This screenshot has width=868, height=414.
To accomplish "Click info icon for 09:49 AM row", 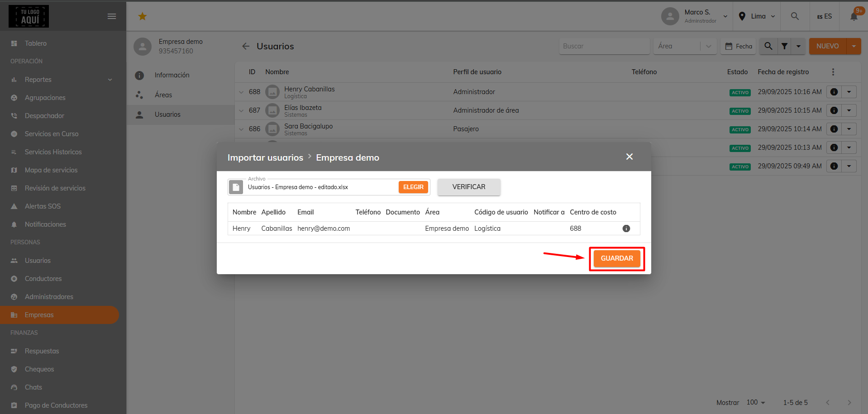I will [x=834, y=166].
